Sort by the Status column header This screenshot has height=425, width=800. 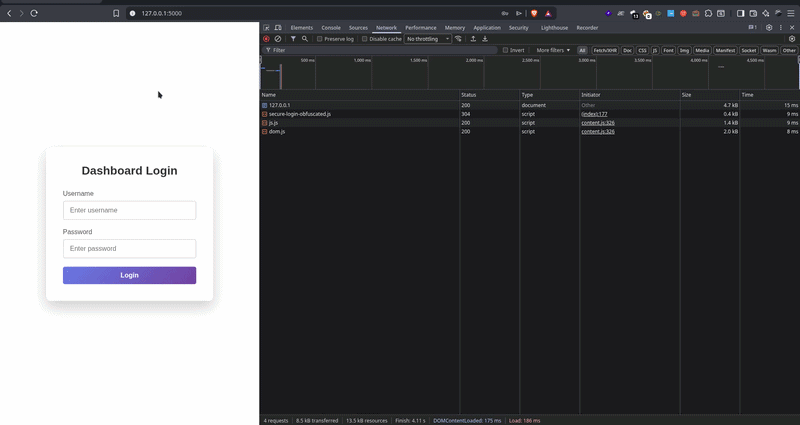click(x=489, y=94)
